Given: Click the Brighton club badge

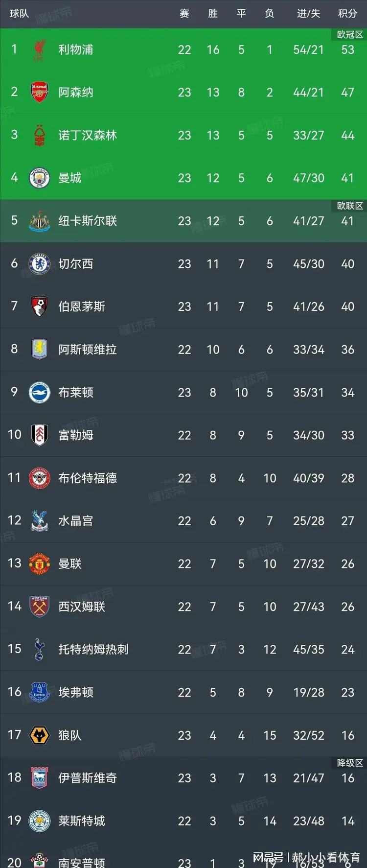Looking at the screenshot, I should pyautogui.click(x=39, y=393).
